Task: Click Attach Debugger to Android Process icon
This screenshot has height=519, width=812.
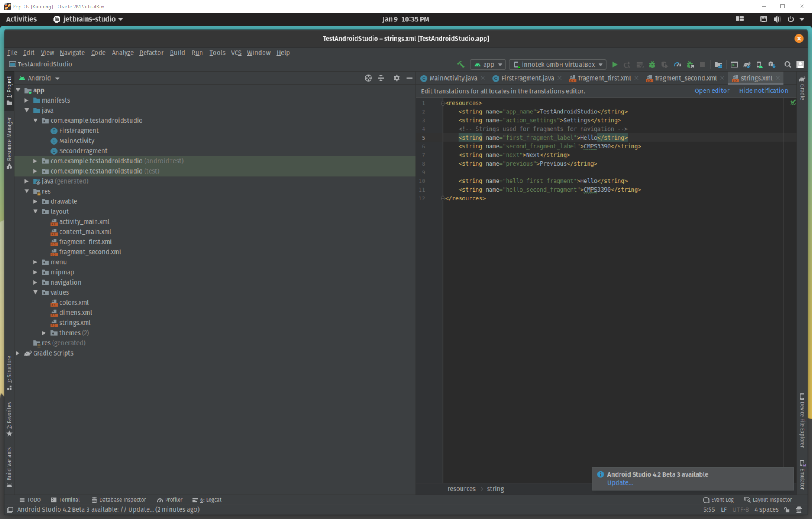Action: 690,65
